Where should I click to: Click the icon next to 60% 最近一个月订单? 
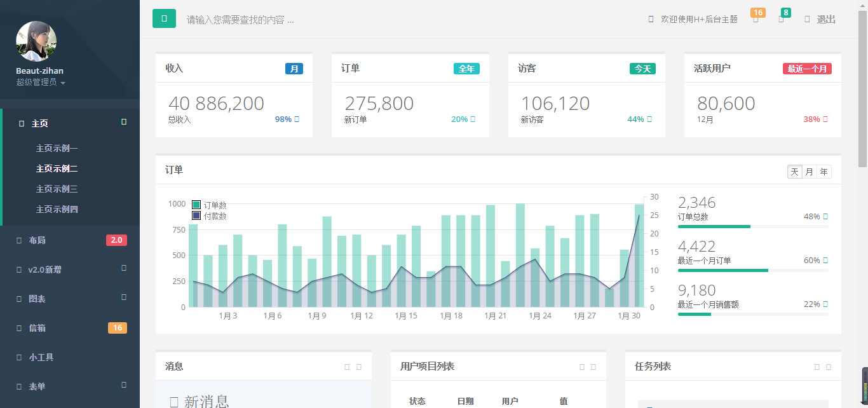[825, 261]
